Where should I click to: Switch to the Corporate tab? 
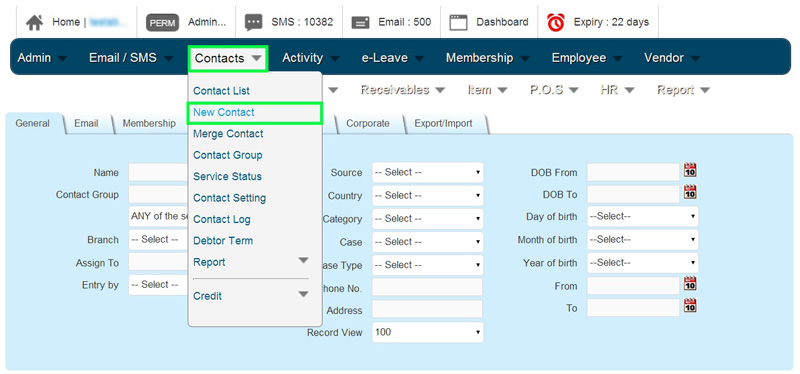pyautogui.click(x=368, y=123)
